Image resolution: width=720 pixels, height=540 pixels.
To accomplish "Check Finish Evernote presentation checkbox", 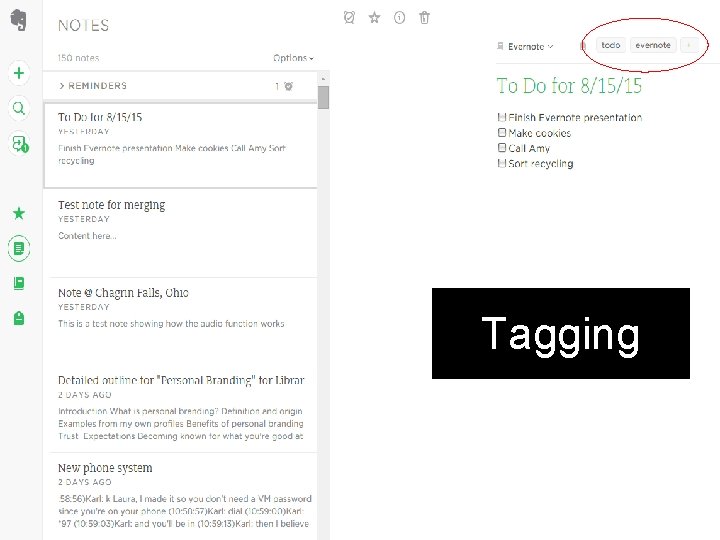I will (502, 118).
